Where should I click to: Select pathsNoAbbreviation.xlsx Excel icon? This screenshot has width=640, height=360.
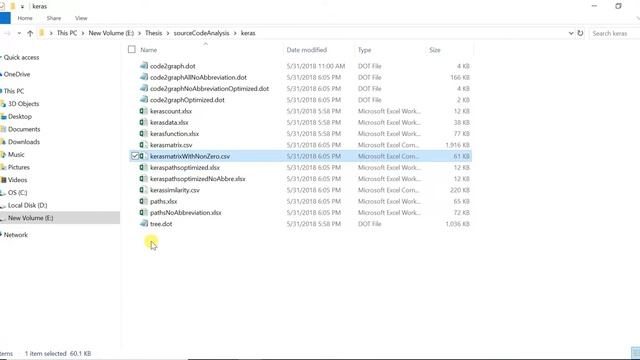click(144, 213)
